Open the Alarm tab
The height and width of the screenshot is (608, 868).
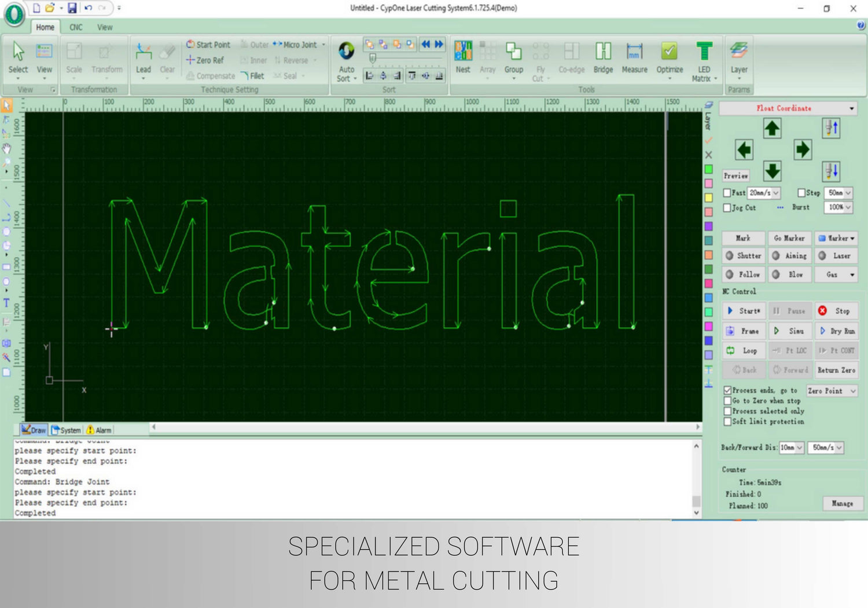[99, 430]
